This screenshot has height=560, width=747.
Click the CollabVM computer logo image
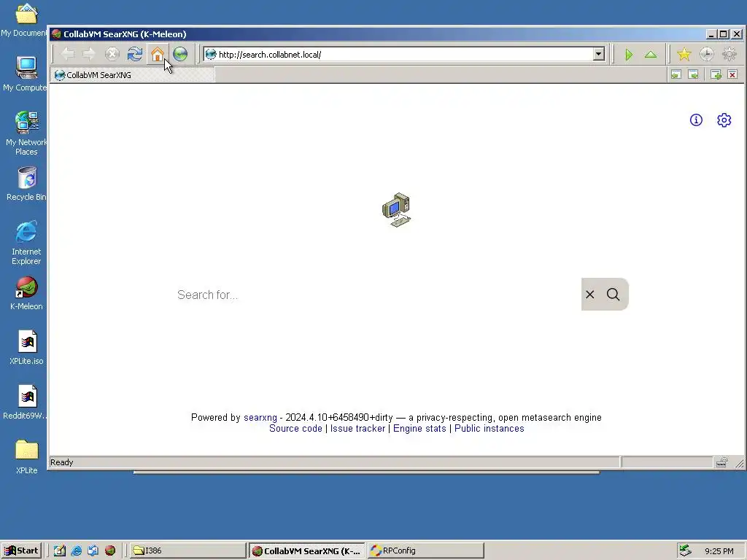(396, 210)
